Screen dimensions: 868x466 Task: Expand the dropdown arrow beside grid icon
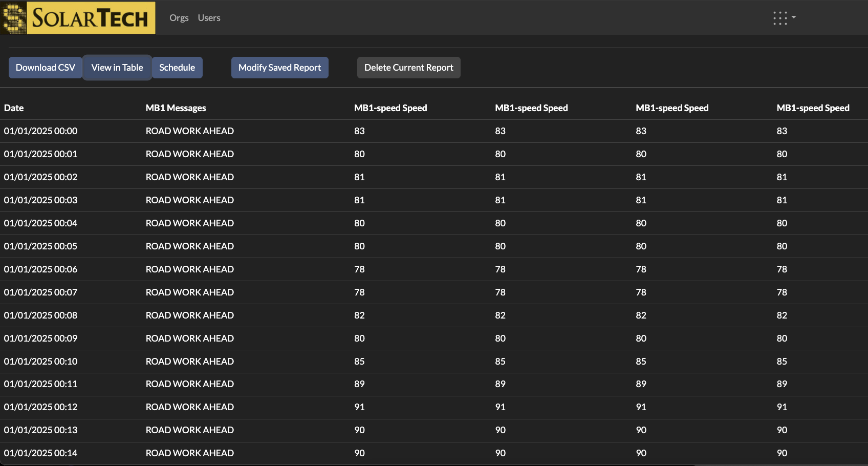point(794,17)
